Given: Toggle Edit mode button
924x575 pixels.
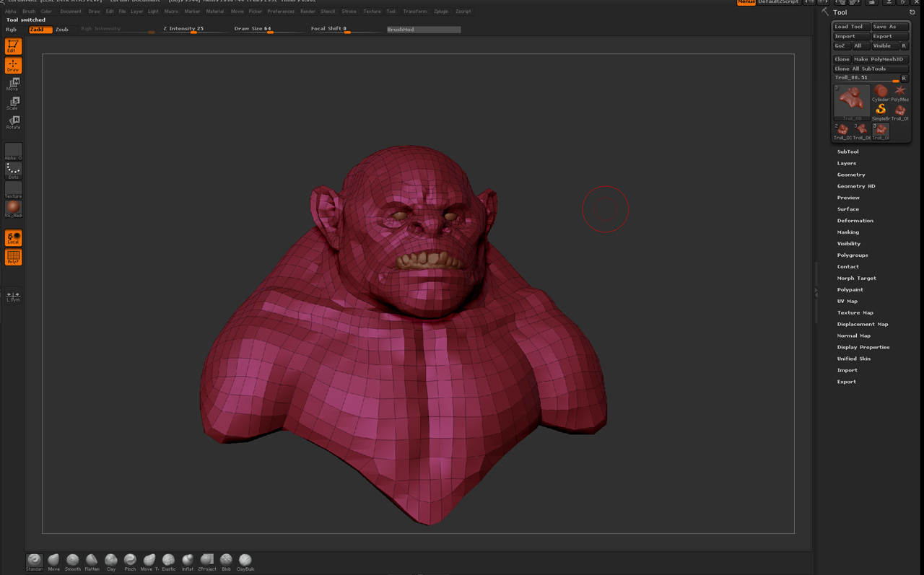Looking at the screenshot, I should click(13, 46).
